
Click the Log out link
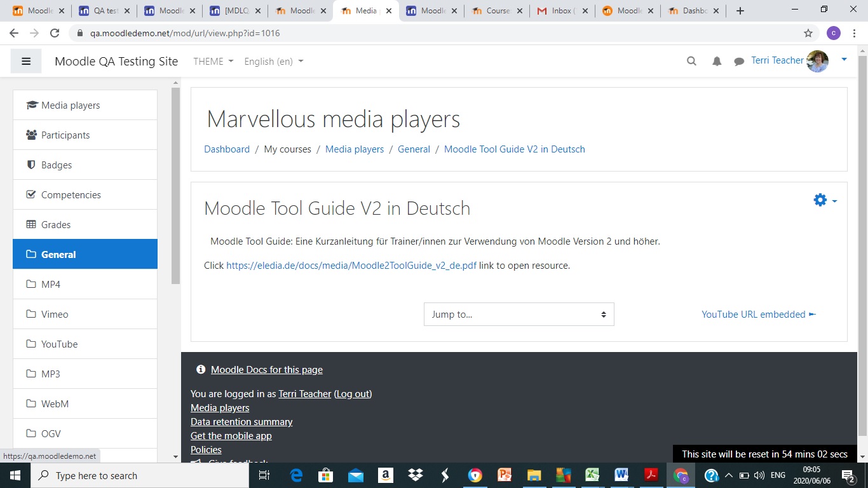point(353,394)
